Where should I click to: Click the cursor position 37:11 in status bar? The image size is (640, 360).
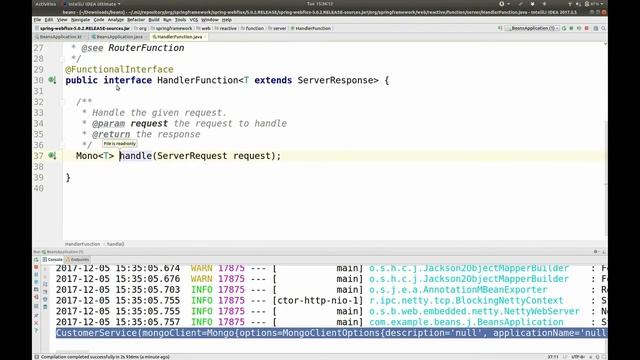coord(553,357)
